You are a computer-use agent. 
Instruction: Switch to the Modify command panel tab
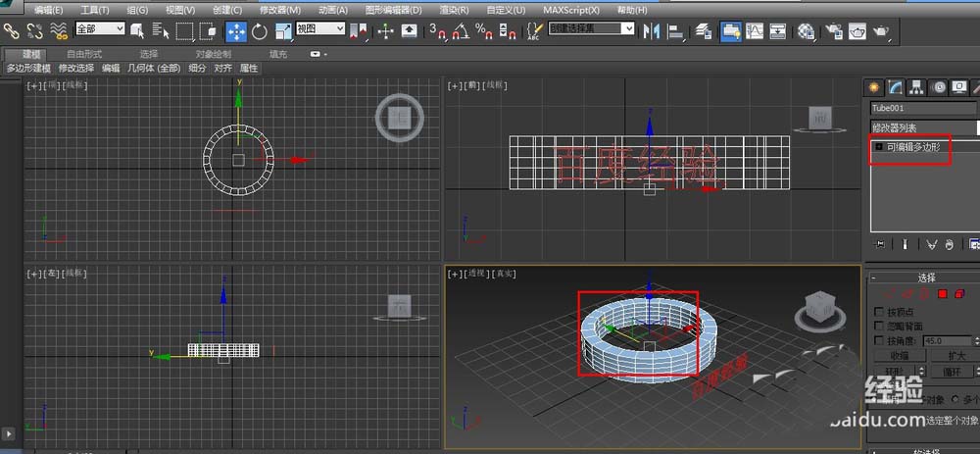(x=896, y=87)
